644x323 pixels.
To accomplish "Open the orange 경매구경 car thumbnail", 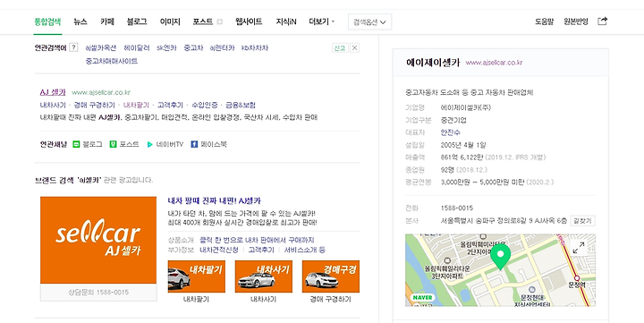I will 331,276.
